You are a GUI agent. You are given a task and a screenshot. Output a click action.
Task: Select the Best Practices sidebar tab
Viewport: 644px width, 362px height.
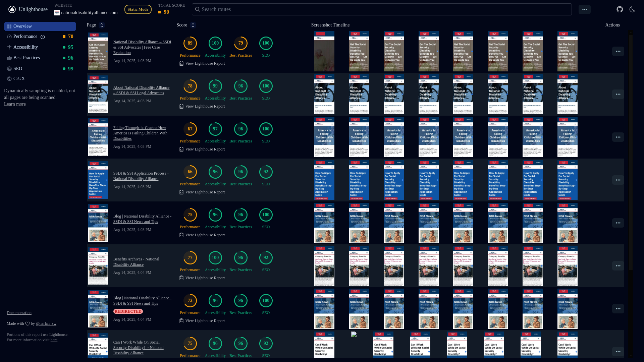[40, 58]
